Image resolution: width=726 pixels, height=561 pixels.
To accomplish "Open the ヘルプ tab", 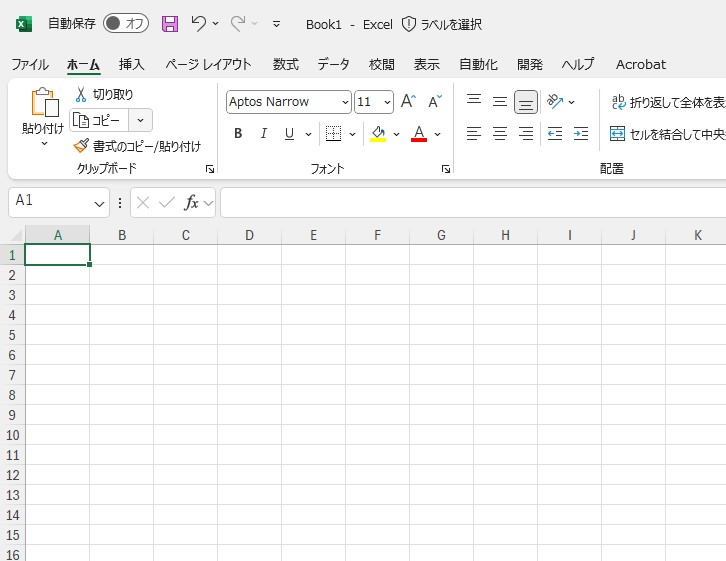I will click(577, 64).
